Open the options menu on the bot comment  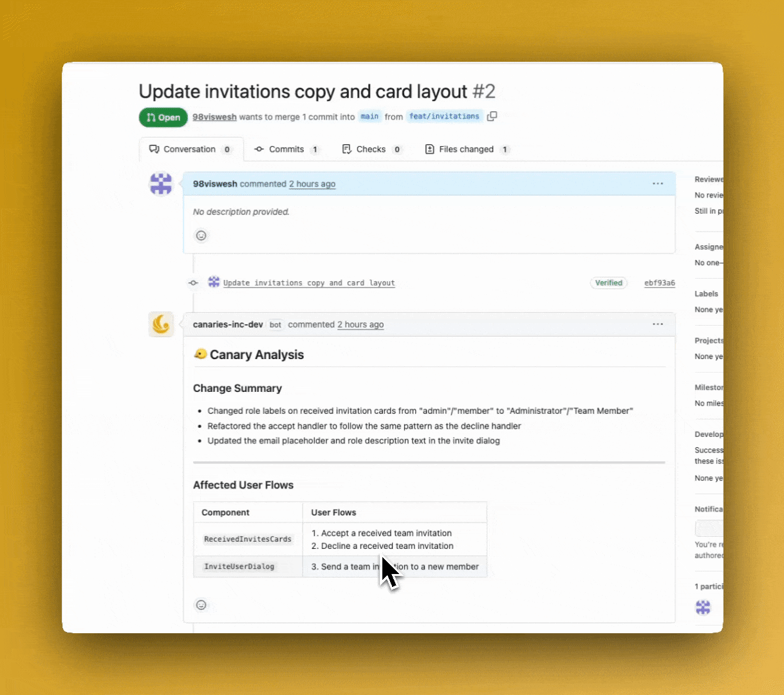click(x=658, y=324)
